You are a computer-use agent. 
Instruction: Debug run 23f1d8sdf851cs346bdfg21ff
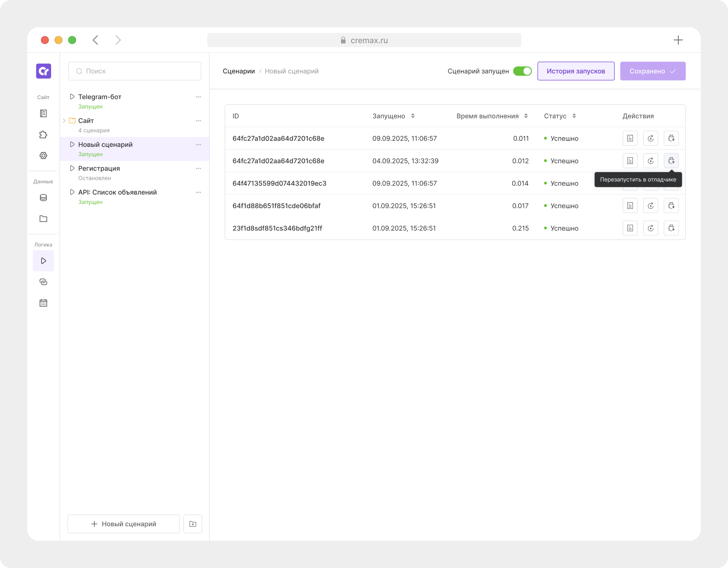point(671,228)
